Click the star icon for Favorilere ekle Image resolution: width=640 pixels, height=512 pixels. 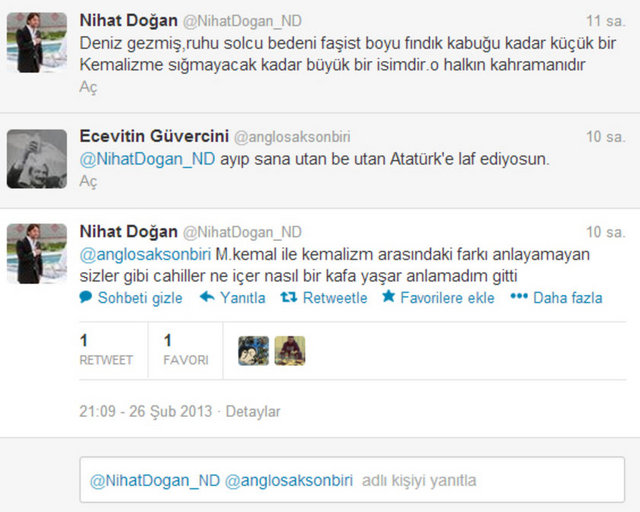(x=389, y=296)
